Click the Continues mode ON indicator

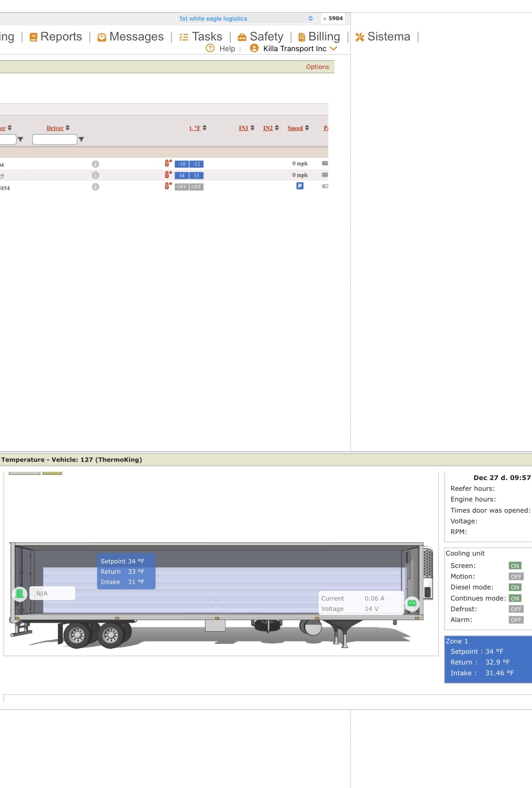coord(515,599)
